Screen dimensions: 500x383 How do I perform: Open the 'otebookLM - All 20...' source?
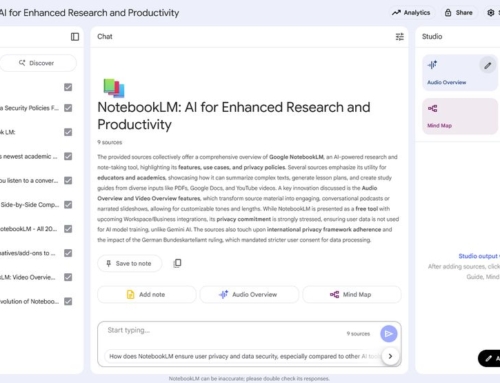pos(29,229)
